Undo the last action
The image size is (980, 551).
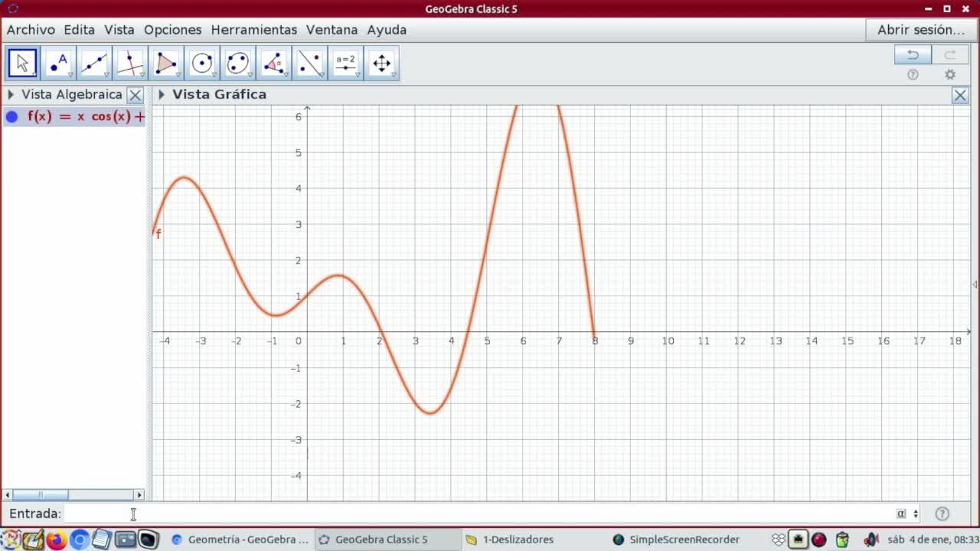point(913,54)
